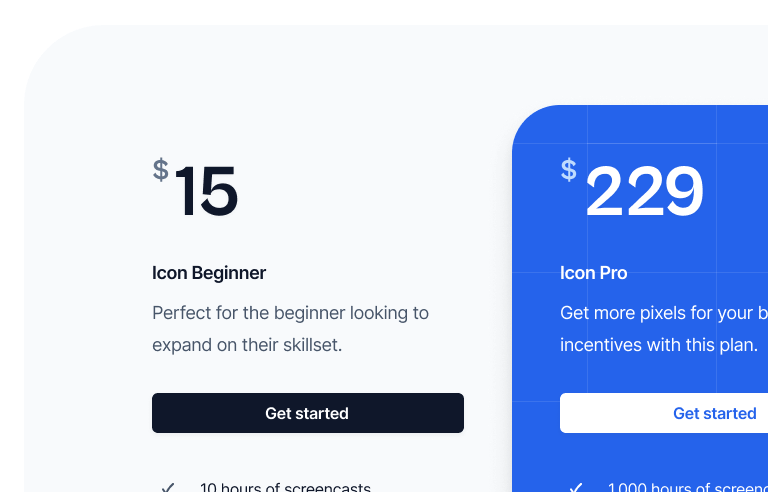The width and height of the screenshot is (768, 492).
Task: Click the "10 hours of screencasts" feature text
Action: (x=285, y=488)
